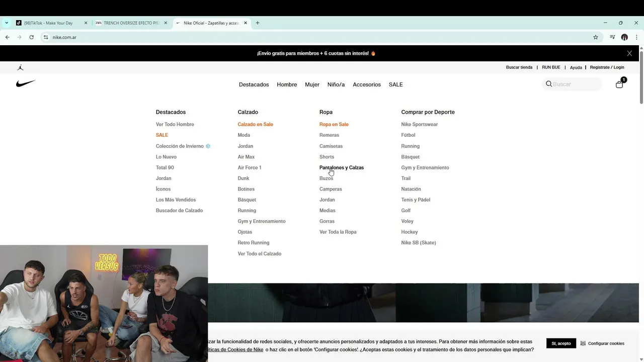Viewport: 644px width, 362px height.
Task: Open the SALE top menu
Action: point(396,84)
